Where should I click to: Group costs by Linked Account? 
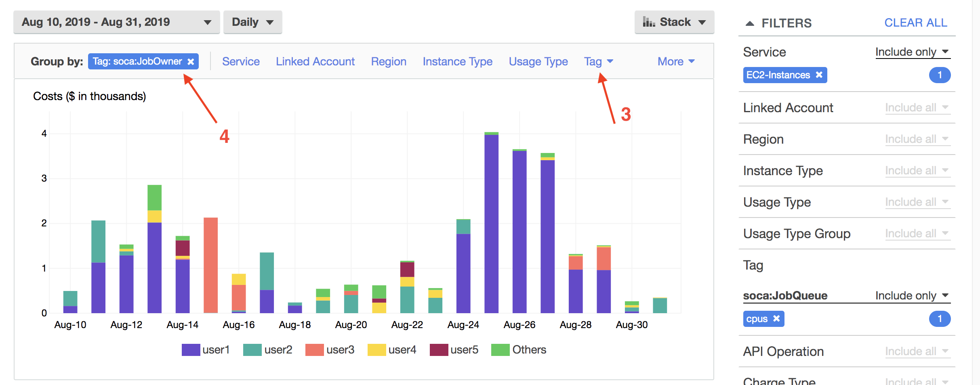pos(315,61)
